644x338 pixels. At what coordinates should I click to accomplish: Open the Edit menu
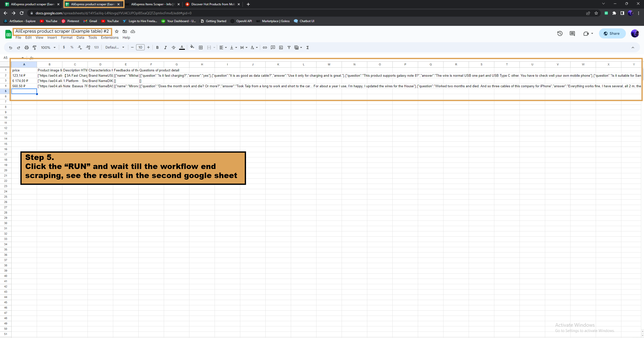click(28, 37)
